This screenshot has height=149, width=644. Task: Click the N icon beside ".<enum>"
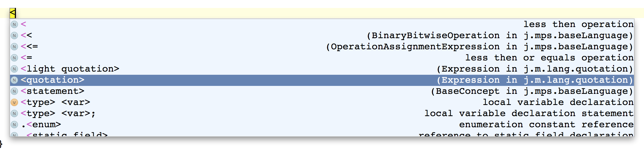[x=14, y=125]
